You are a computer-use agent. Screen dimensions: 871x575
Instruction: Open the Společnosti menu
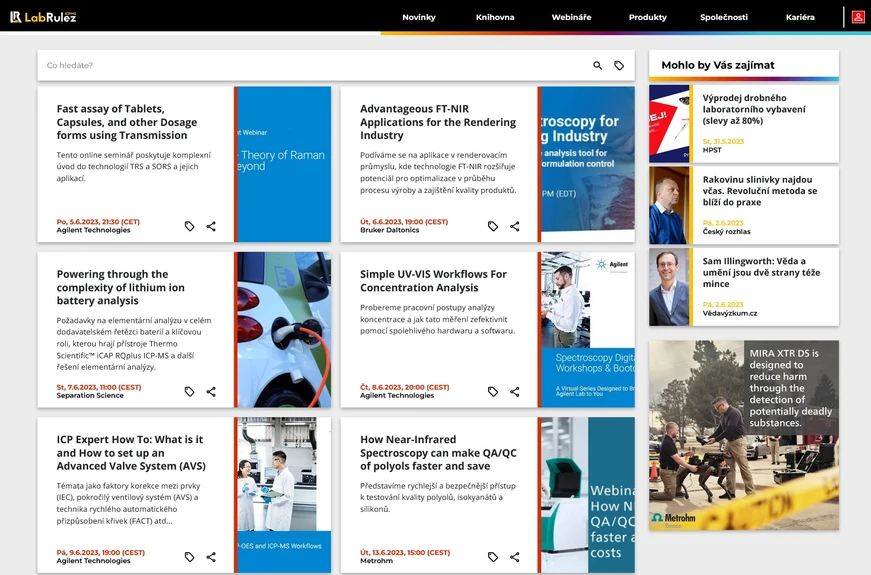pos(724,17)
